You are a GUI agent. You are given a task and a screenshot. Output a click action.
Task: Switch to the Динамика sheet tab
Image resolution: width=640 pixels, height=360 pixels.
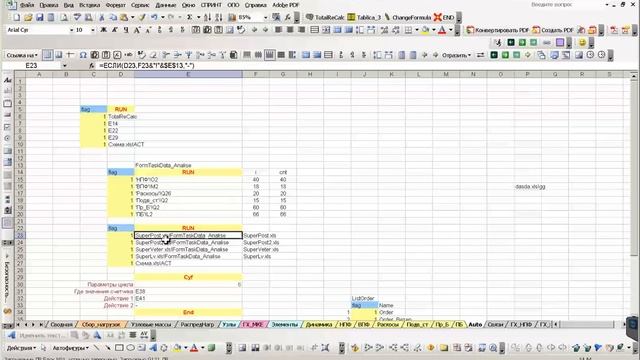click(318, 324)
